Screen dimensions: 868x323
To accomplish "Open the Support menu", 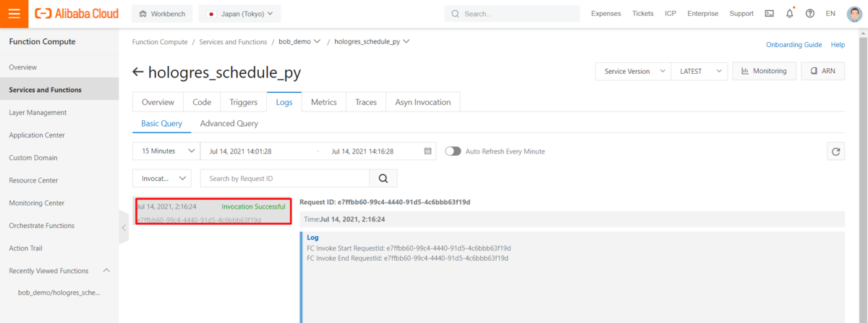I will pos(741,13).
